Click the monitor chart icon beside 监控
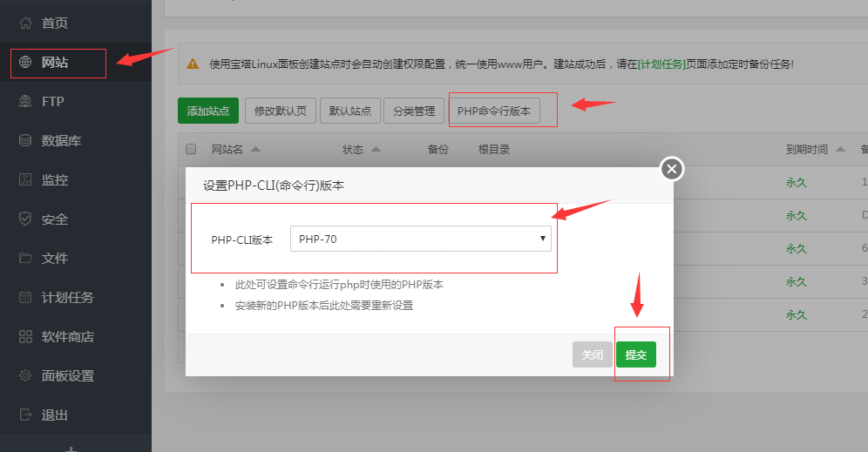This screenshot has height=452, width=868. click(25, 179)
